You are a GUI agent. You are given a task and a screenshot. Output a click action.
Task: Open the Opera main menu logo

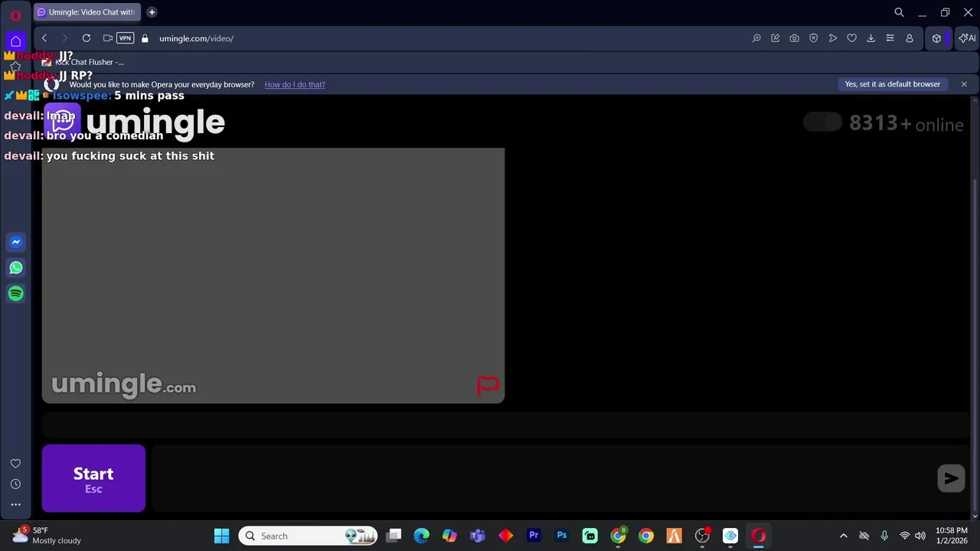15,15
